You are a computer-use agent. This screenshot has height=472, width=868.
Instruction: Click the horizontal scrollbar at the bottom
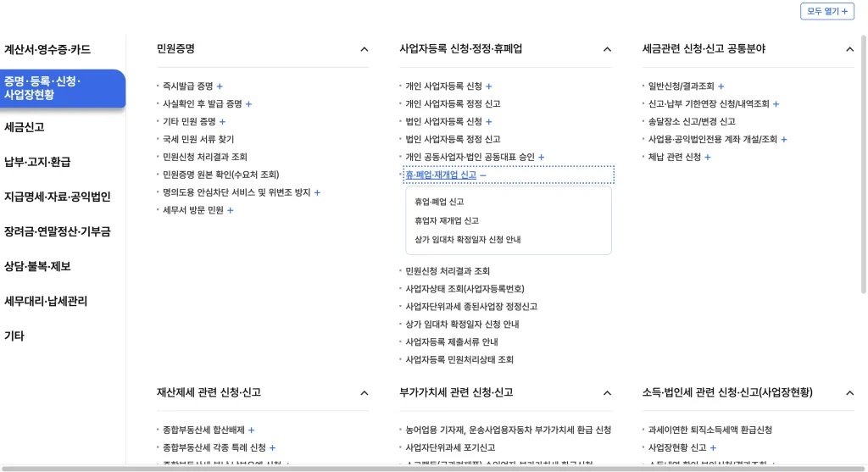(433, 469)
